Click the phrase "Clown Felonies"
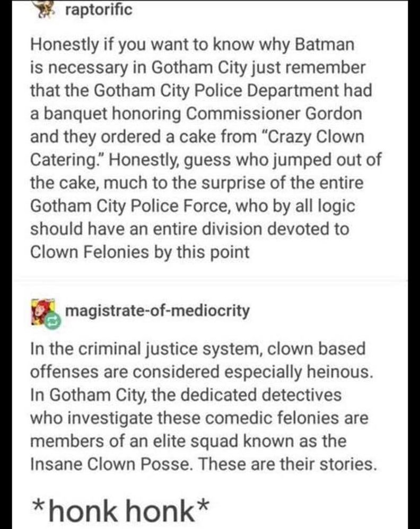The width and height of the screenshot is (420, 529). pos(90,252)
